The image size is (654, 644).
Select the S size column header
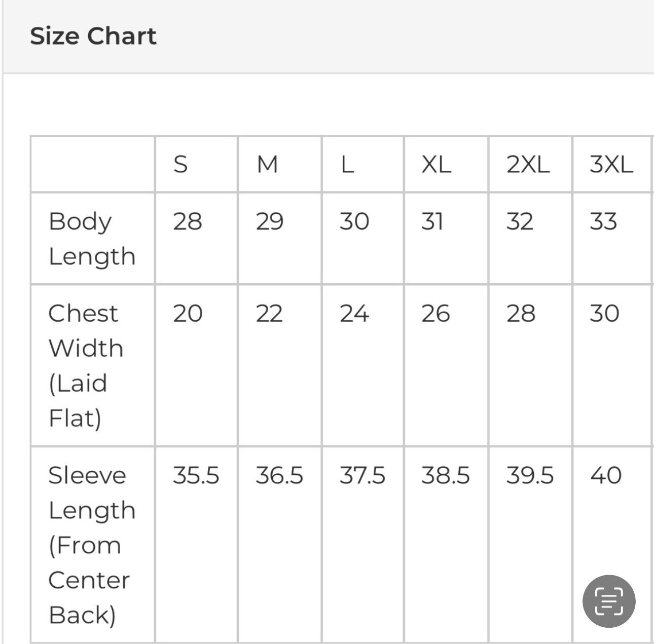[180, 164]
